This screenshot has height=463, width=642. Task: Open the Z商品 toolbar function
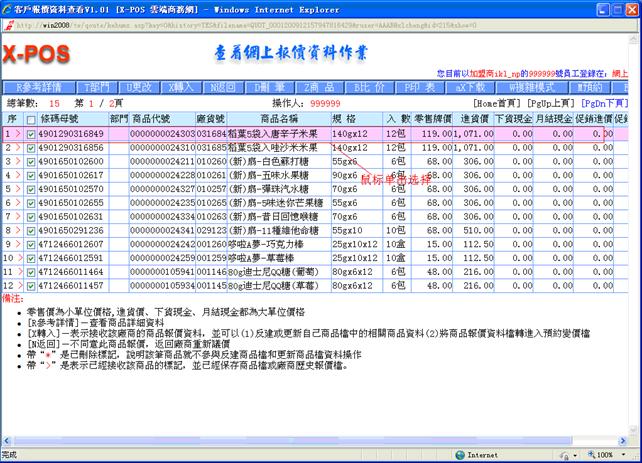point(315,87)
